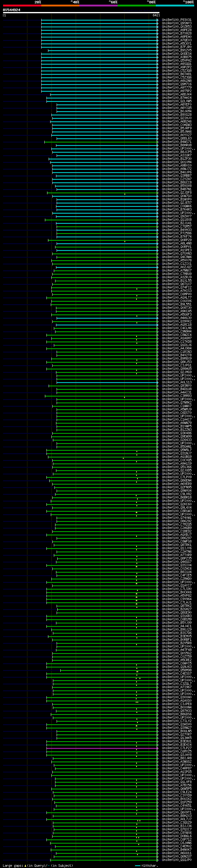Select hit label UniRef100_C6P712
Viewport: 197px width, 868px height.
coord(176,839)
